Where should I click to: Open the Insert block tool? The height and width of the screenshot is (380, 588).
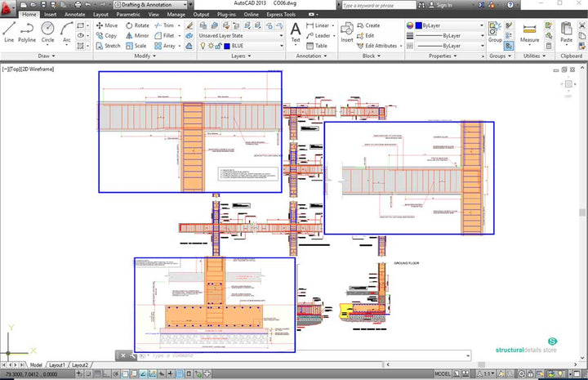tap(347, 32)
